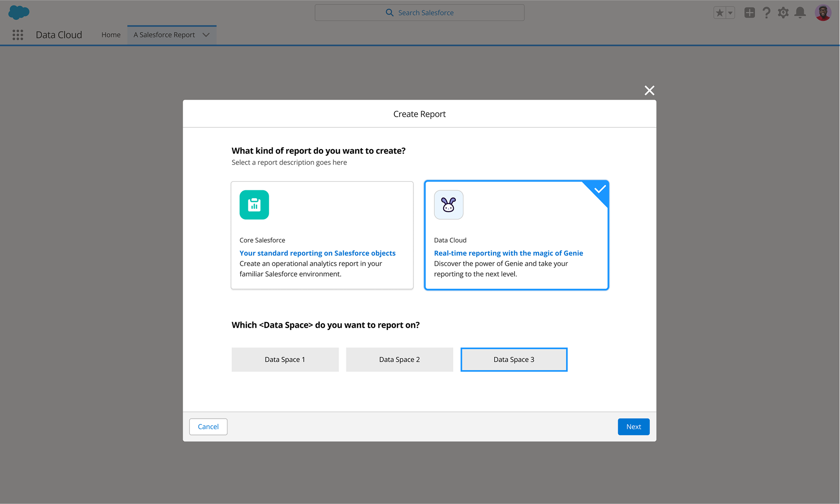Focus the Search Salesforce field
The width and height of the screenshot is (840, 504).
420,13
